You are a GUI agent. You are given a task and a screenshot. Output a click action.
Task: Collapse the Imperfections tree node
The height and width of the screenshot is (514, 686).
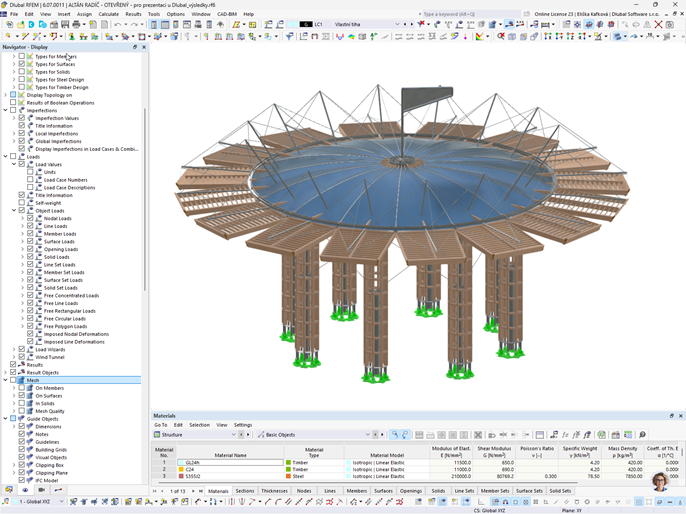[6, 110]
